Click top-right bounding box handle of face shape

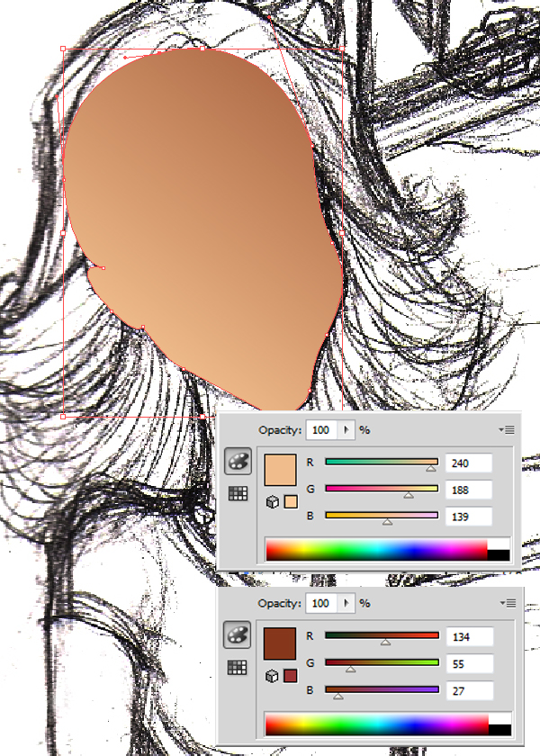coord(342,49)
